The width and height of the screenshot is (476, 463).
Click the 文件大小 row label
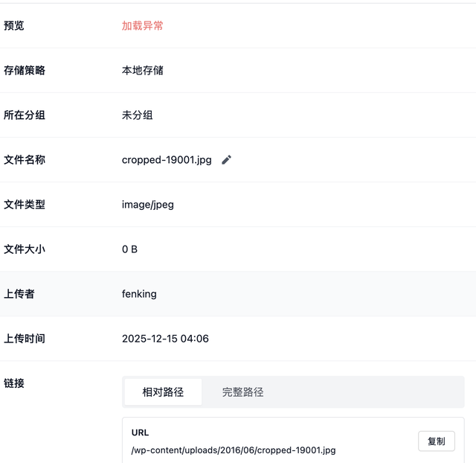point(25,249)
